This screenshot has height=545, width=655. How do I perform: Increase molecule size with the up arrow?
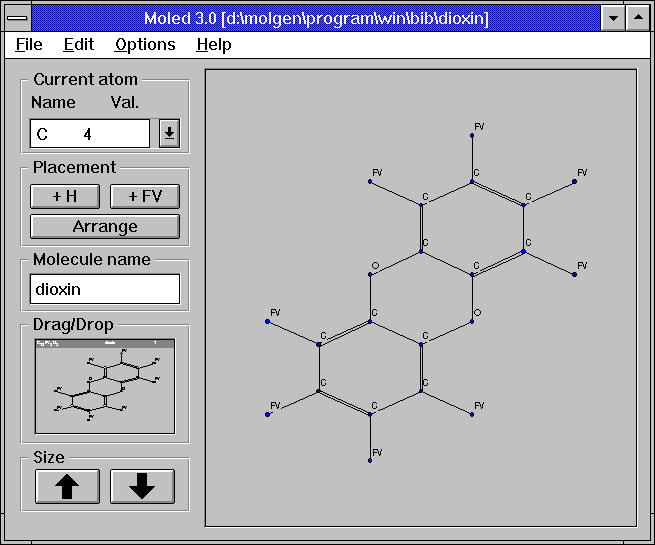point(67,486)
